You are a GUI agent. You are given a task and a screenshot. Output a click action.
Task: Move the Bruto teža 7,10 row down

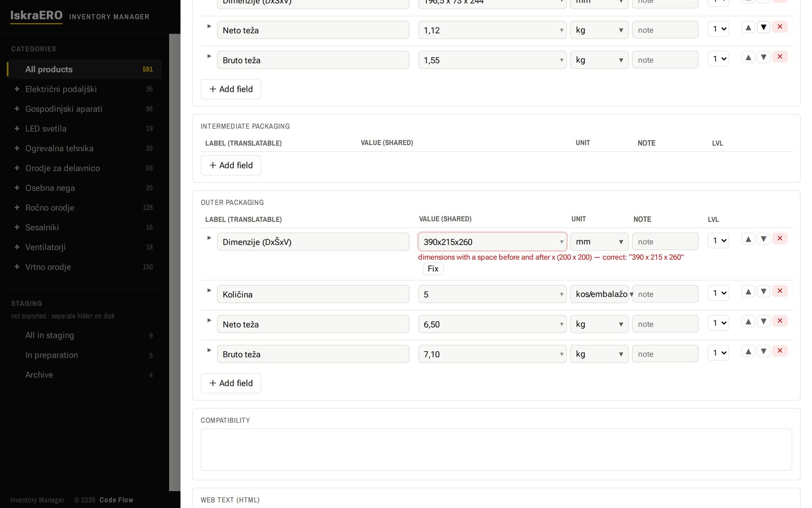pyautogui.click(x=763, y=351)
